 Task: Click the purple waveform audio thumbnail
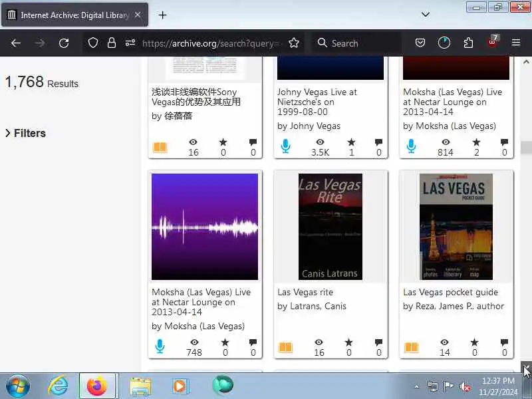[205, 227]
